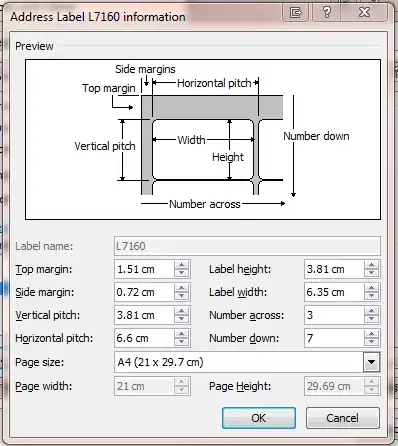The image size is (398, 446).
Task: Click the label preview diagram
Action: [x=203, y=139]
